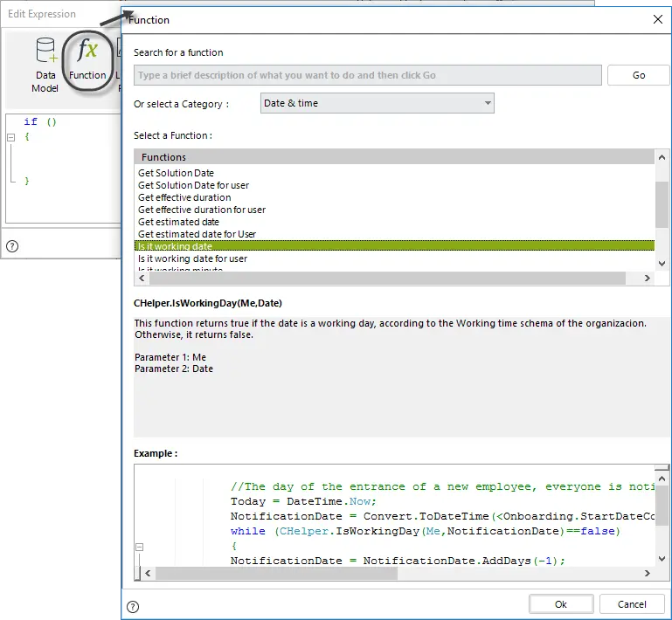Viewport: 672px width, 620px height.
Task: Open help in Edit Expression window
Action: [x=12, y=246]
